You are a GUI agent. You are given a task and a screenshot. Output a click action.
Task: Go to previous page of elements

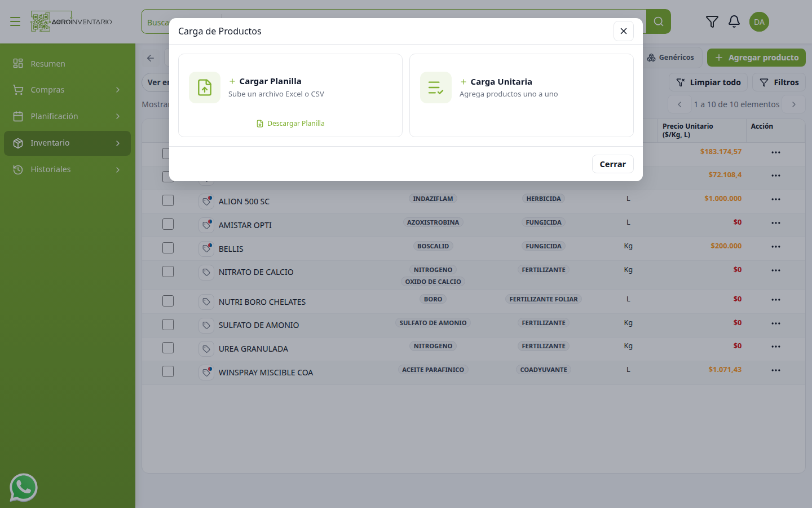click(679, 104)
